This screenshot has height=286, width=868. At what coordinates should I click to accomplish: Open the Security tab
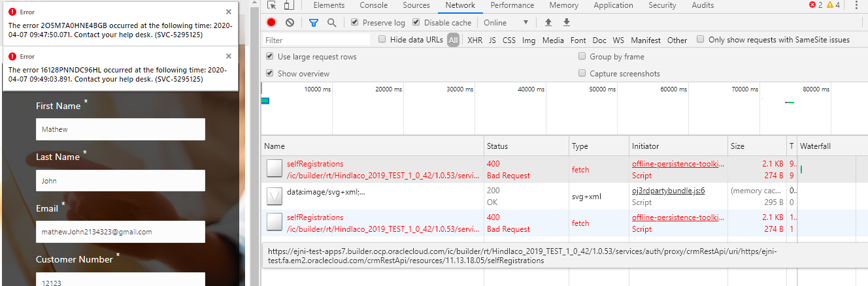[x=662, y=5]
